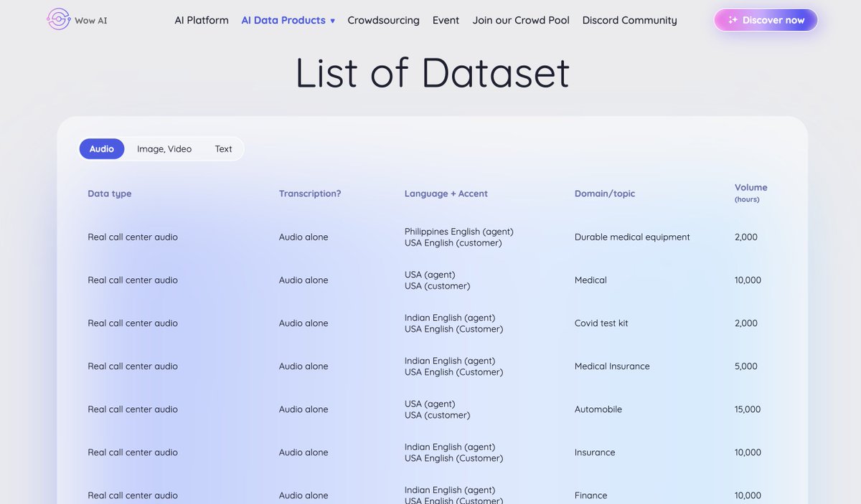
Task: Visit the Discord Community link
Action: pyautogui.click(x=629, y=20)
